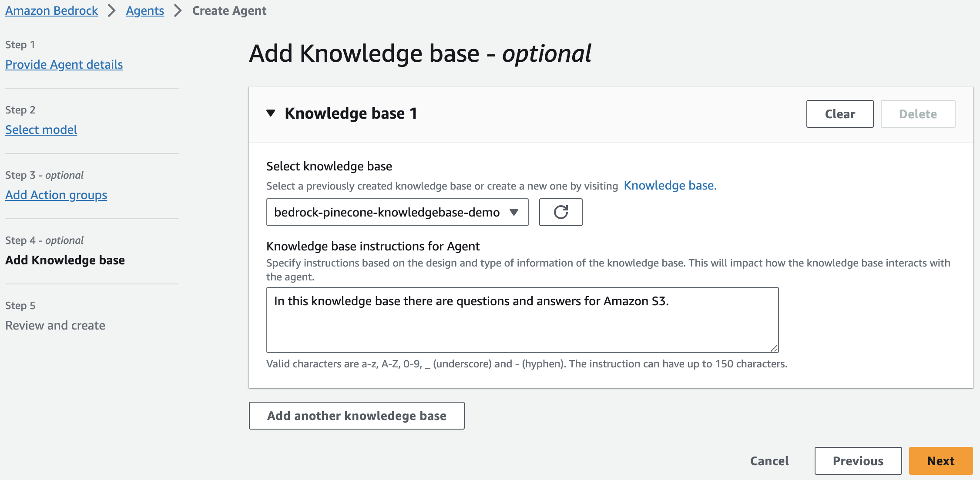Click the Clear button for Knowledge base 1

[x=839, y=113]
